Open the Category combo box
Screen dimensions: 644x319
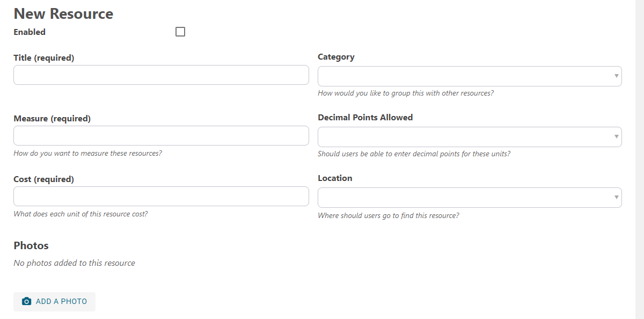click(470, 76)
